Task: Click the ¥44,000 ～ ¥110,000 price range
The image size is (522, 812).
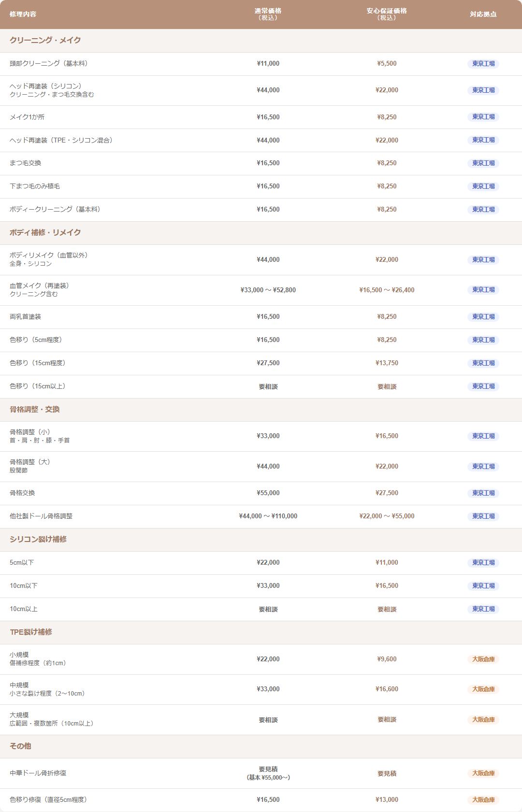Action: coord(268,516)
